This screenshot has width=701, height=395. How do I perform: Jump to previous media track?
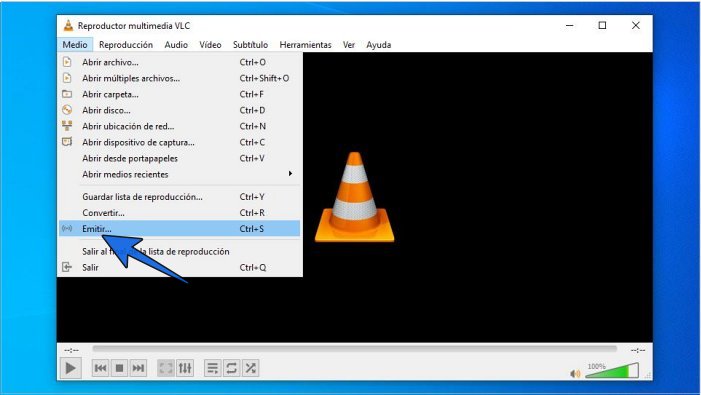point(100,368)
